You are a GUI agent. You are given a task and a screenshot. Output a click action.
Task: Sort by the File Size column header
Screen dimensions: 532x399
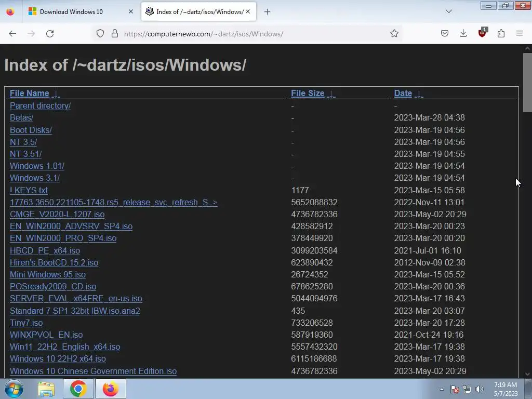coord(308,94)
